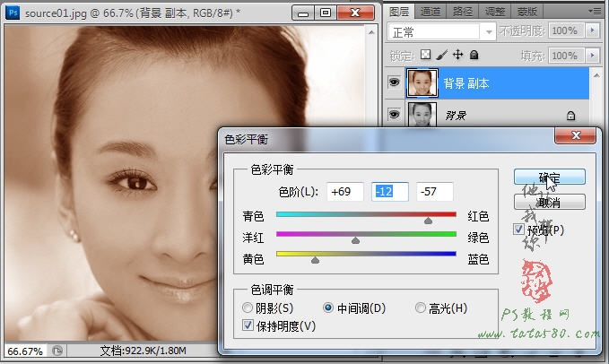This screenshot has width=609, height=364.
Task: Open the 不透明度 slider arrow
Action: pyautogui.click(x=592, y=30)
